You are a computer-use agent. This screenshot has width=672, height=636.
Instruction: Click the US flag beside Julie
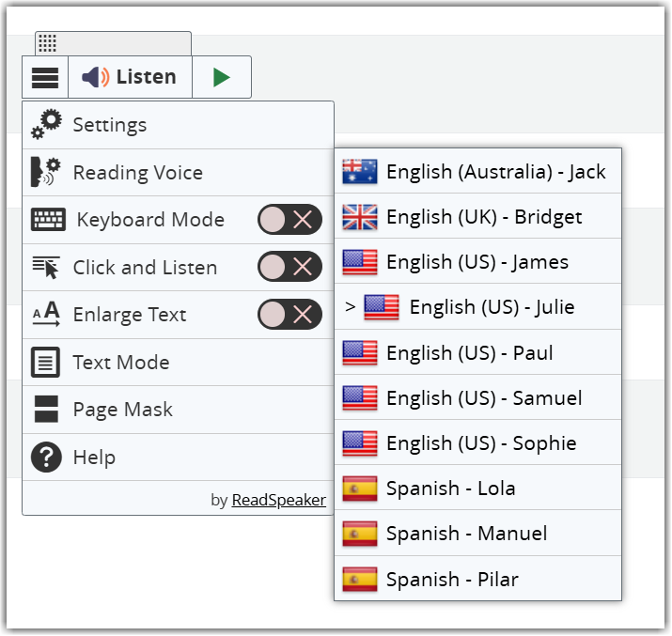click(x=382, y=307)
